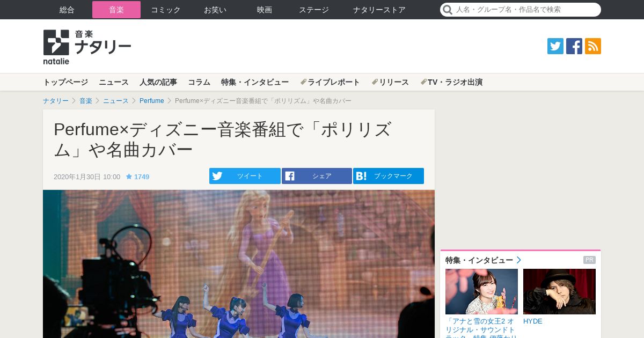
Task: Select the お笑い top tab
Action: (215, 10)
